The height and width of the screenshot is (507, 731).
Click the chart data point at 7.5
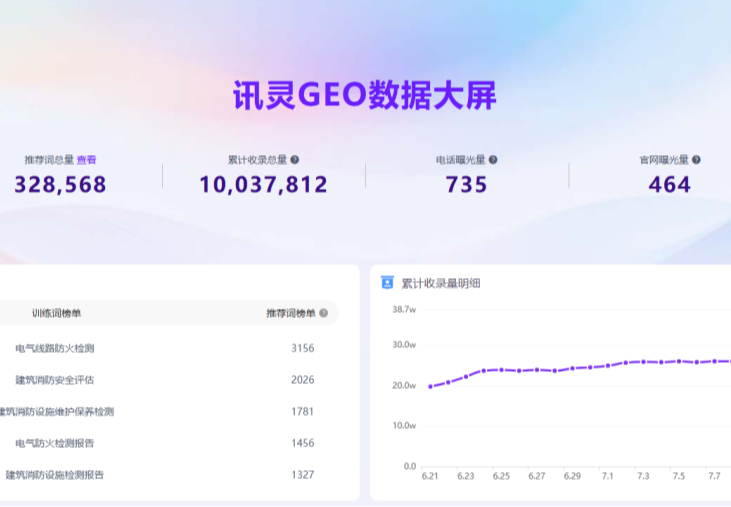click(x=679, y=361)
